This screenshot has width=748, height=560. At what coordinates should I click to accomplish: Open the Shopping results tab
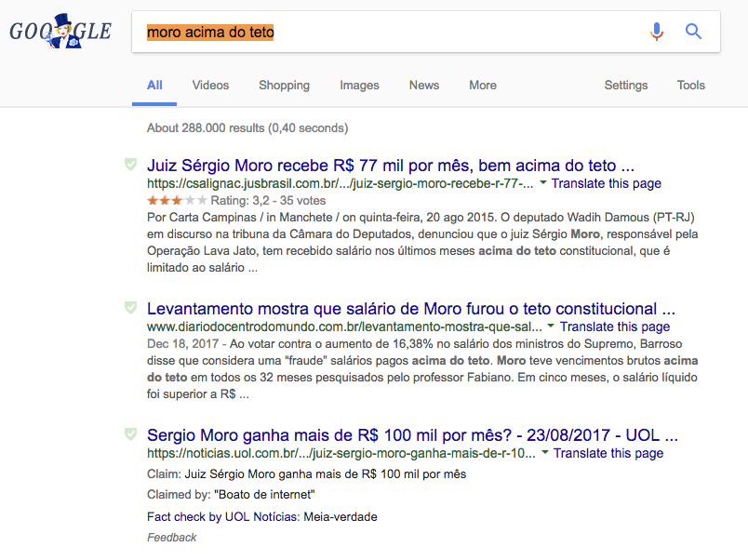(284, 86)
